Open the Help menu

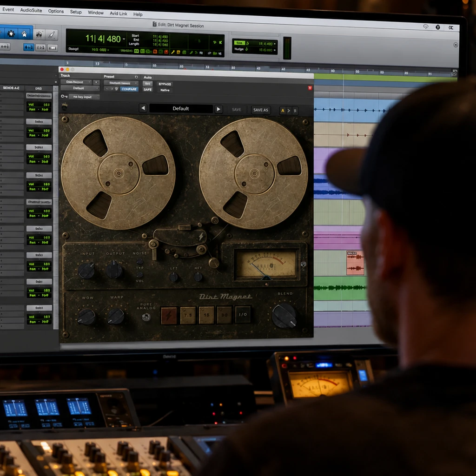138,14
